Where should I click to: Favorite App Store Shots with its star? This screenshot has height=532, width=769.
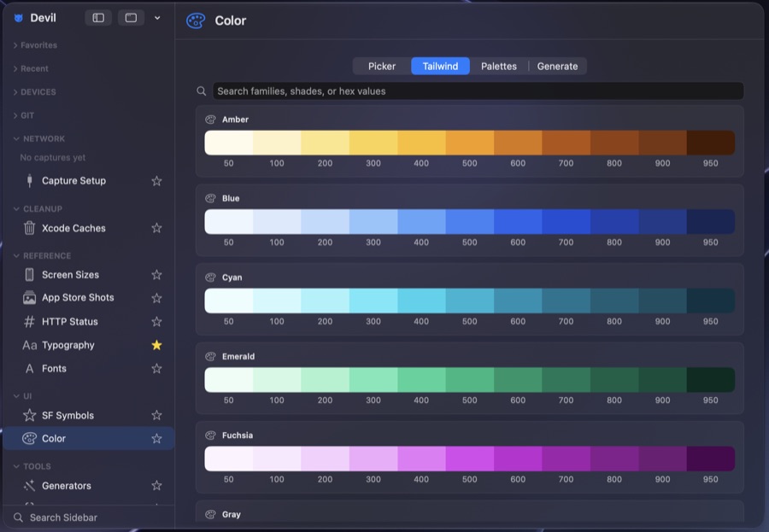[x=156, y=298]
